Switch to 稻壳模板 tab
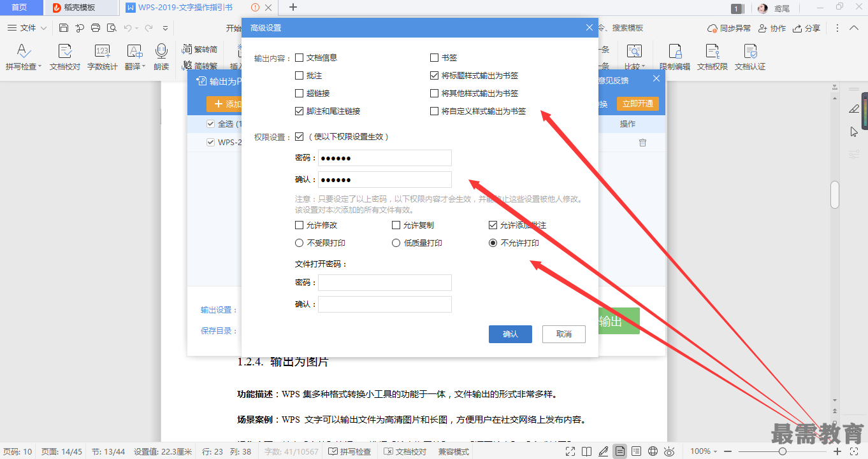 (x=81, y=8)
